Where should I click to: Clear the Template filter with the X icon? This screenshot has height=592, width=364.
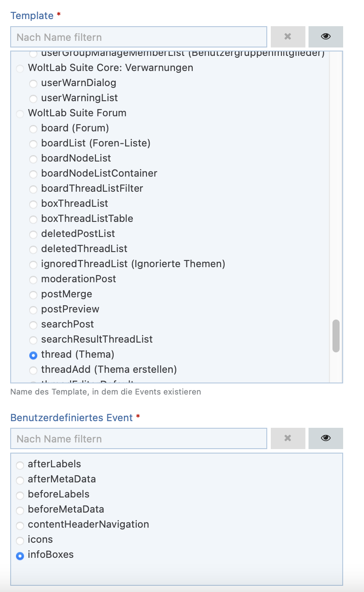point(288,37)
